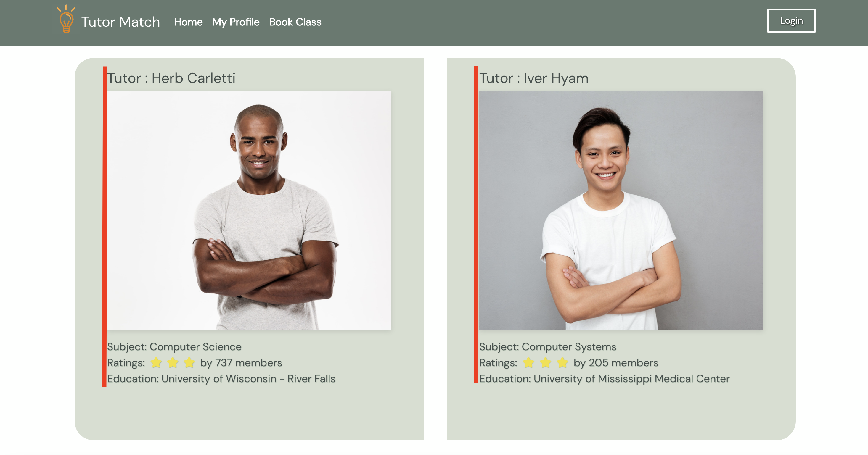Click second rating star for Herb Carletti
The height and width of the screenshot is (455, 868).
coord(173,363)
